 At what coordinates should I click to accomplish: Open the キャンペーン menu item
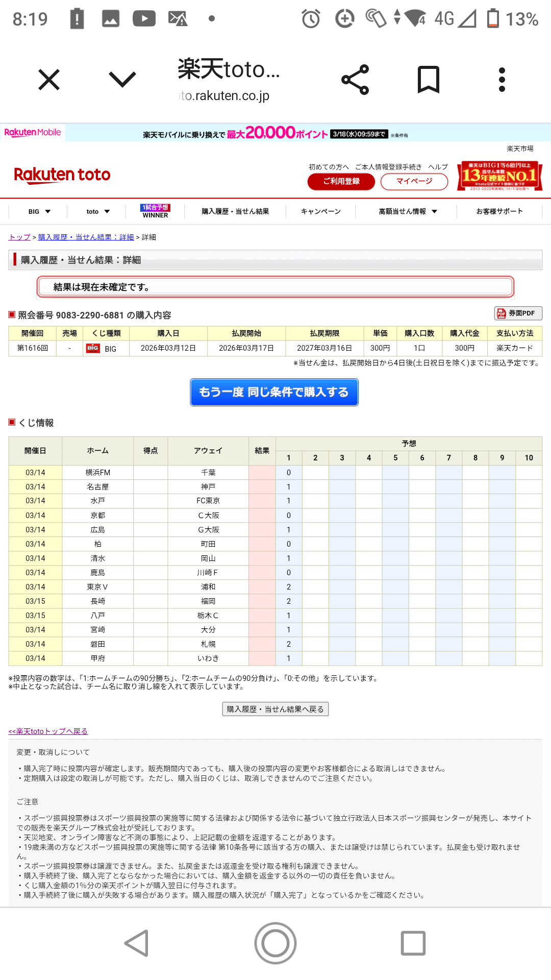[x=320, y=211]
